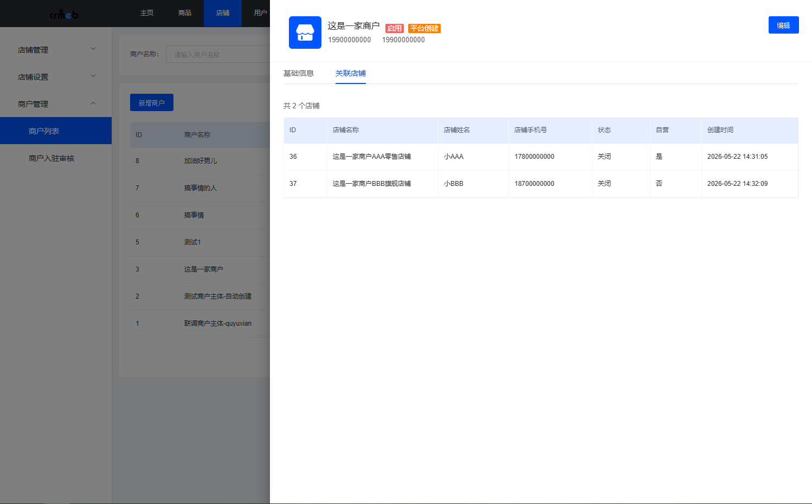Focus the 请输入商户名称 input field

[x=218, y=54]
